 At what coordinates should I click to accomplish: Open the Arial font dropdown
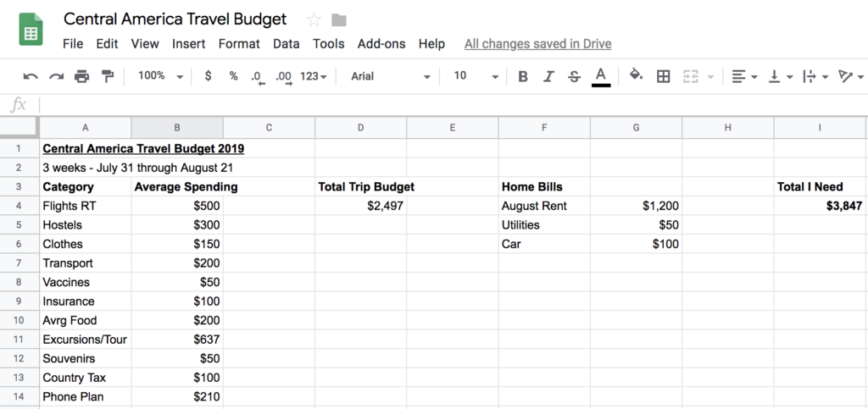pyautogui.click(x=390, y=76)
